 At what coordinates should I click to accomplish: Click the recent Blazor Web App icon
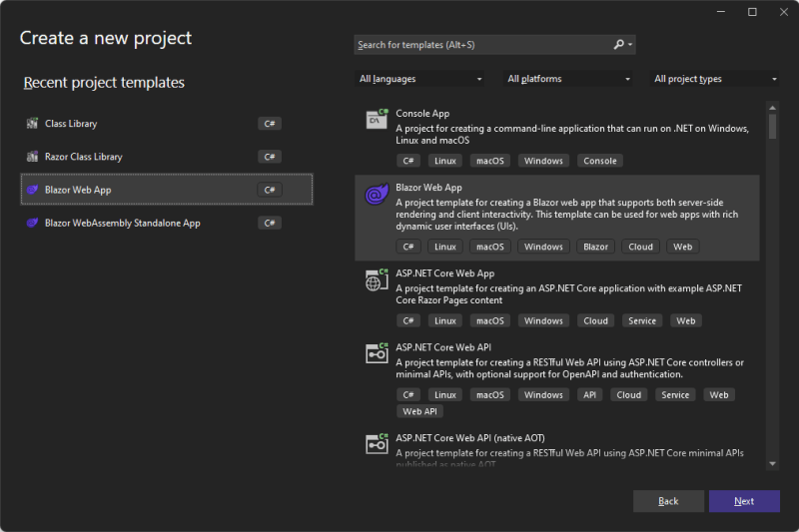point(32,190)
